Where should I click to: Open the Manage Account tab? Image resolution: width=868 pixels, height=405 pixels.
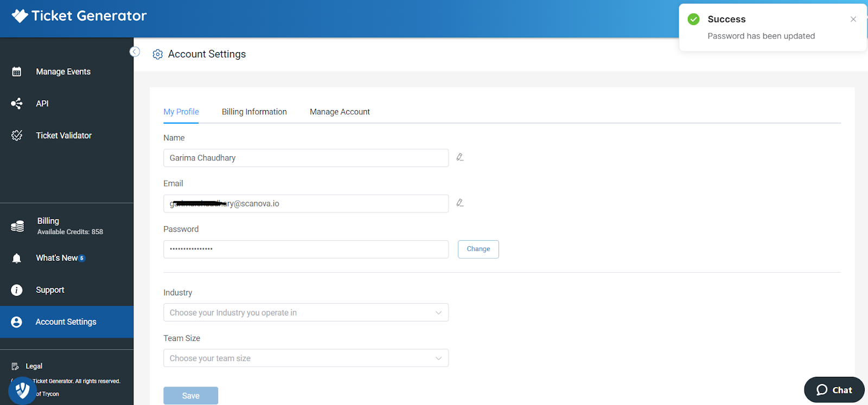point(340,112)
